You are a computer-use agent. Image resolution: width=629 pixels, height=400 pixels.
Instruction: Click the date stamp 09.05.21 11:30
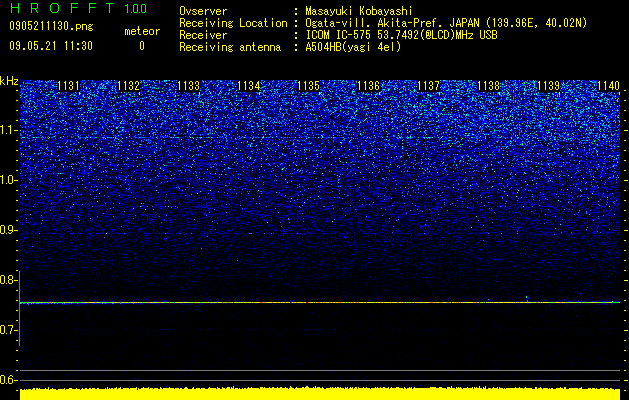tap(51, 46)
